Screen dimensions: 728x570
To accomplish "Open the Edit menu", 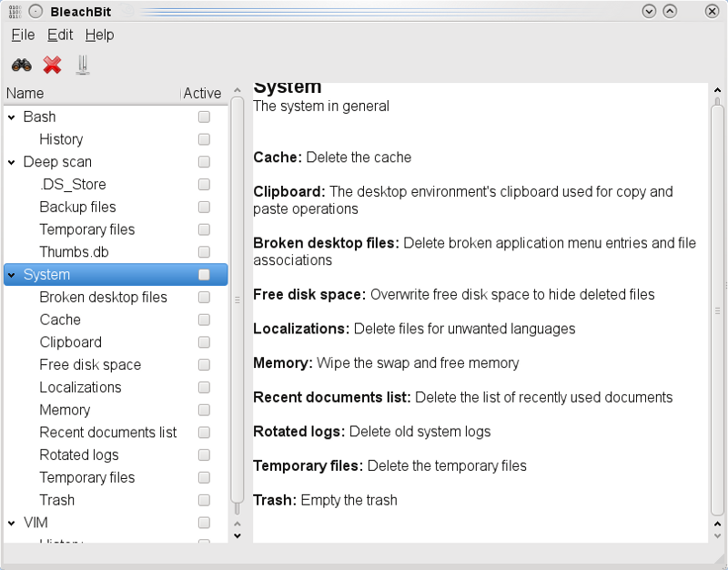I will click(60, 35).
